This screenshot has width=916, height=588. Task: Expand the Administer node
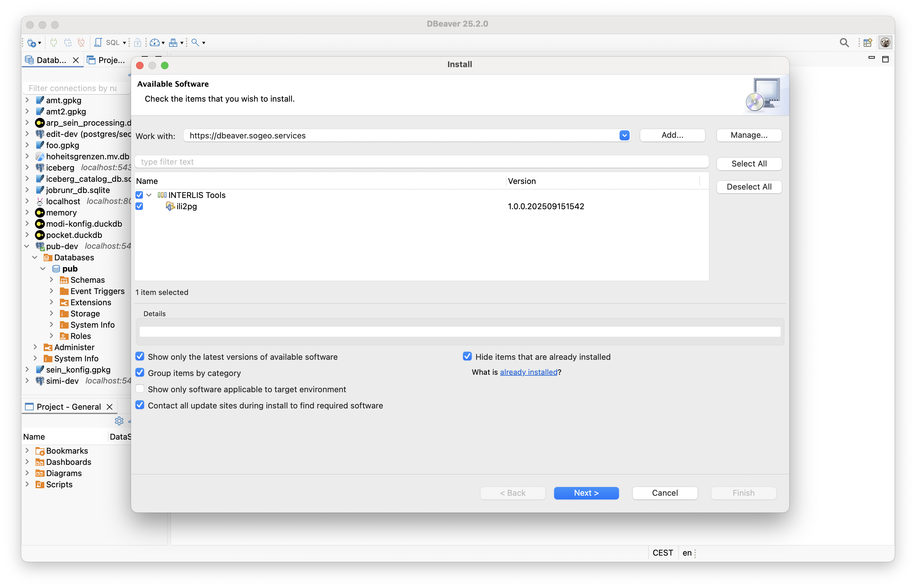point(35,347)
